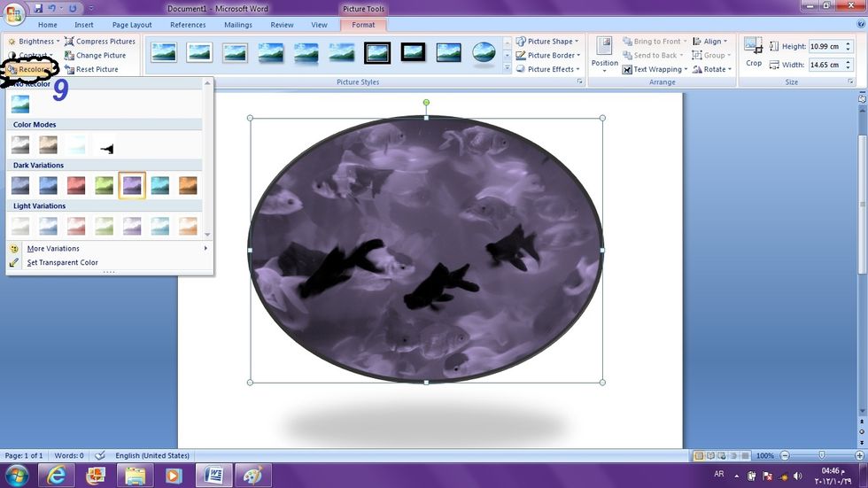Screen dimensions: 868x488
Task: Click the Crop tool icon
Action: [753, 48]
